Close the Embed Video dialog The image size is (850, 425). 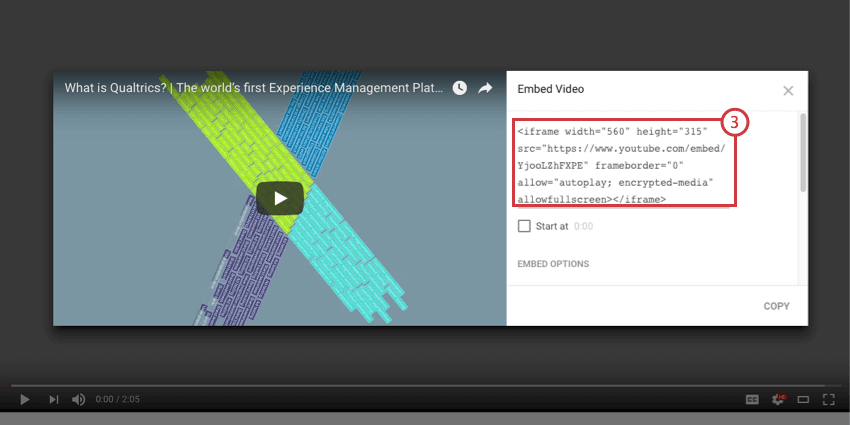click(788, 91)
